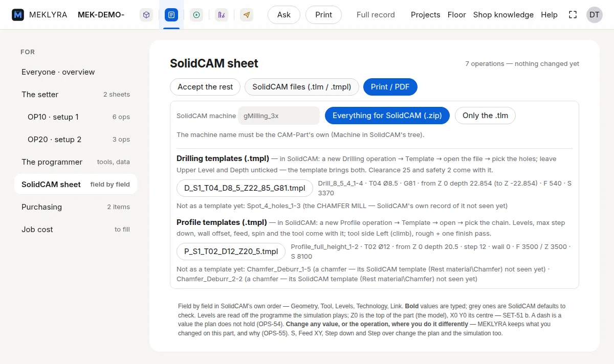Click the Only the .tlm button

(x=485, y=116)
